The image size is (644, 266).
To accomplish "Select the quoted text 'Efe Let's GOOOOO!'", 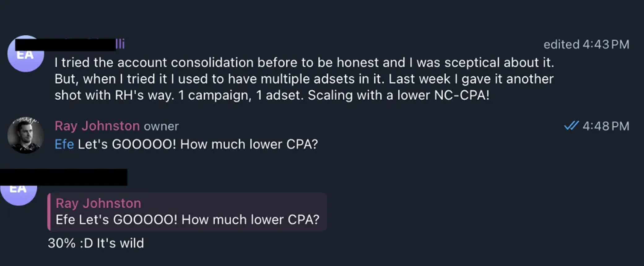I will (x=116, y=220).
